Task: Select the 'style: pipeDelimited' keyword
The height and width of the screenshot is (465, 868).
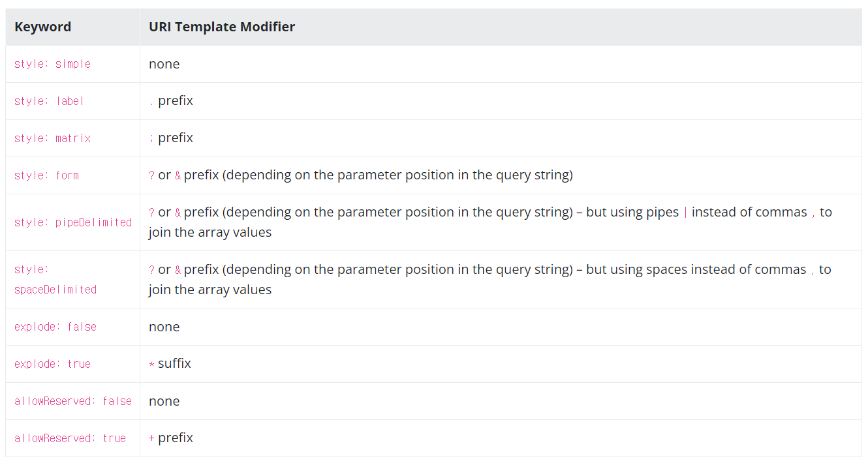Action: pos(73,222)
